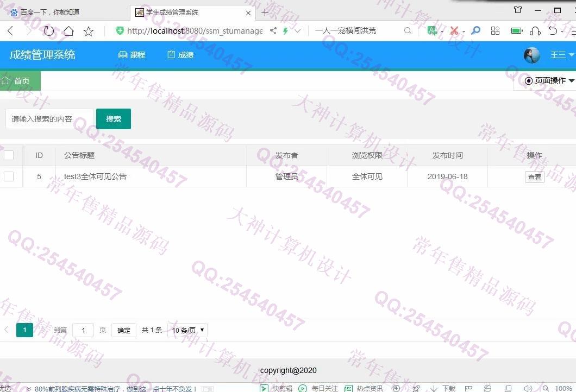The width and height of the screenshot is (576, 392).
Task: Click 查看 button for test3 announcement
Action: [534, 177]
